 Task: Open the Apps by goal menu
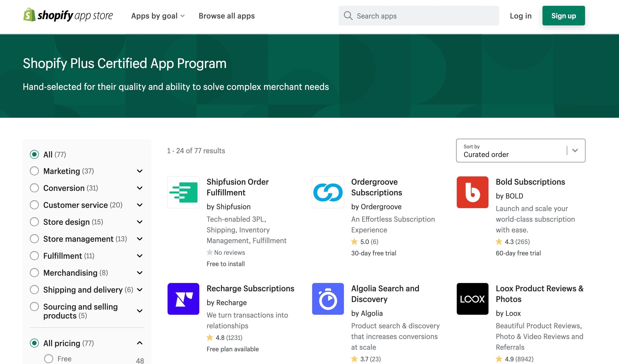158,16
